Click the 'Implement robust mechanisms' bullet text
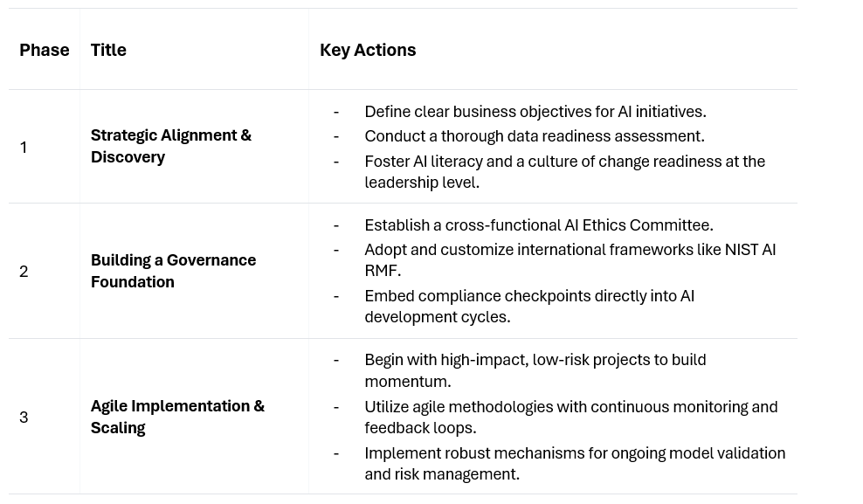This screenshot has height=504, width=863. [574, 453]
